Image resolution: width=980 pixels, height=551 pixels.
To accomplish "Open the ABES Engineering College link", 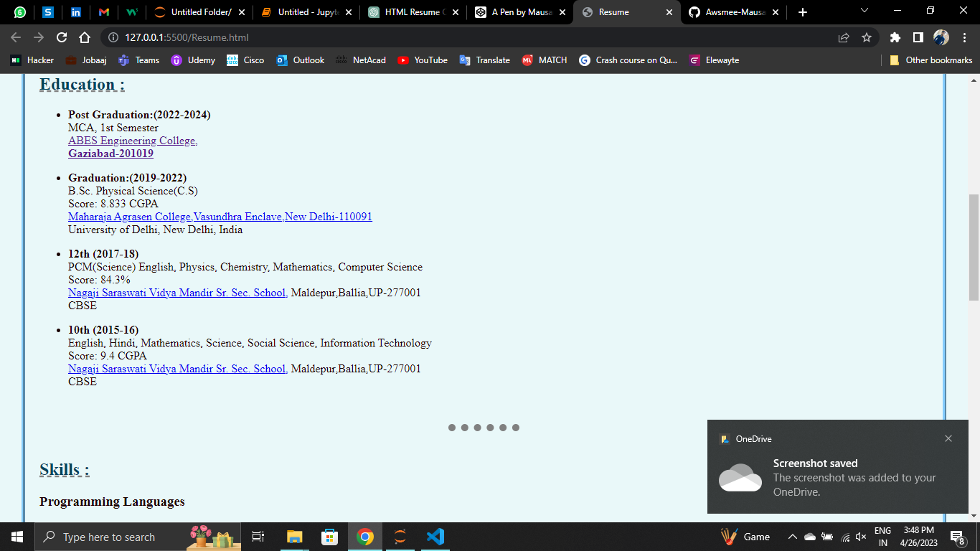I will (x=132, y=141).
